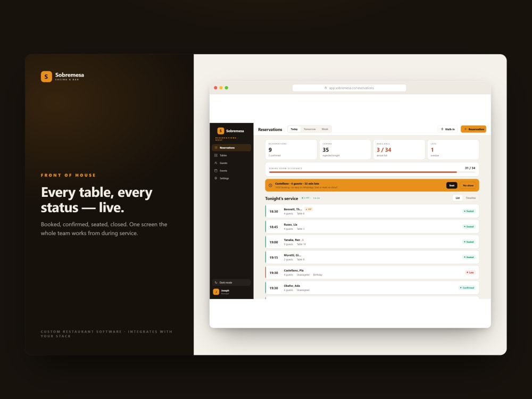Toggle Dark mode in the sidebar
This screenshot has height=399, width=532.
(x=231, y=282)
